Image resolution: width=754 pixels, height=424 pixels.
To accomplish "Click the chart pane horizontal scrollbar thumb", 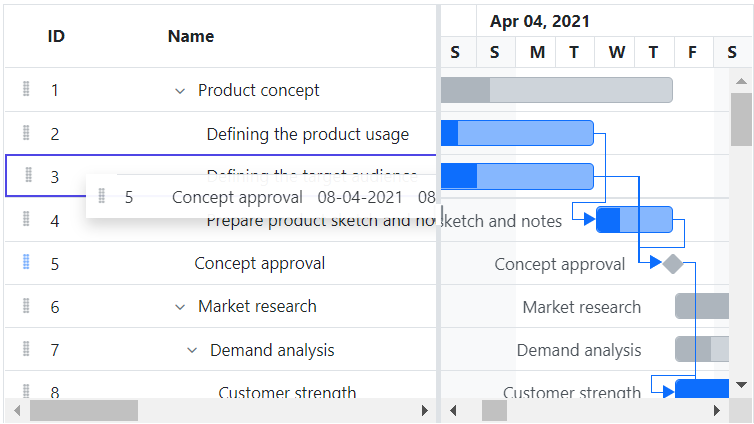I will coord(495,410).
